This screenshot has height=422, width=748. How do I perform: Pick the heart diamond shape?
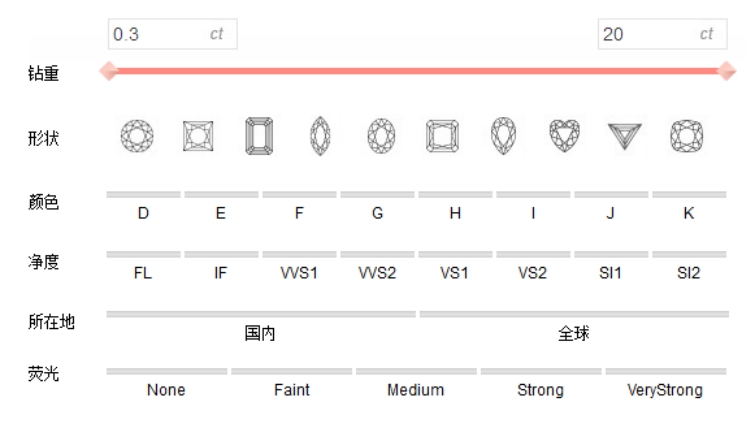point(563,135)
